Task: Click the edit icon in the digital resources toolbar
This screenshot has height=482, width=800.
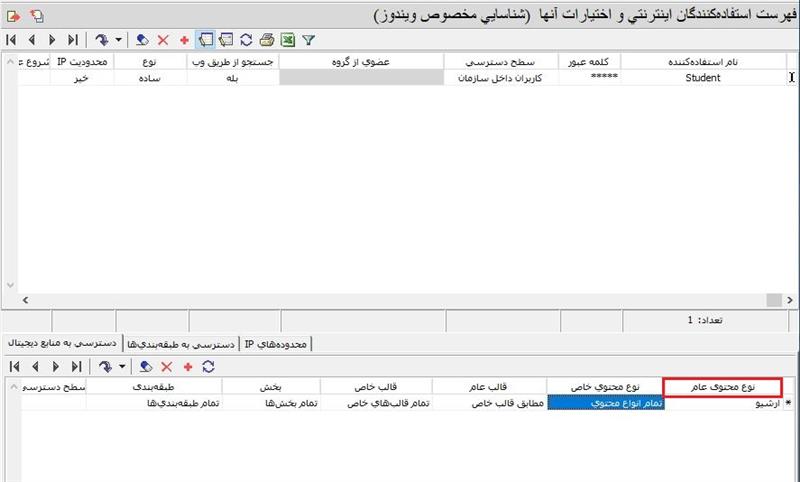Action: click(146, 367)
